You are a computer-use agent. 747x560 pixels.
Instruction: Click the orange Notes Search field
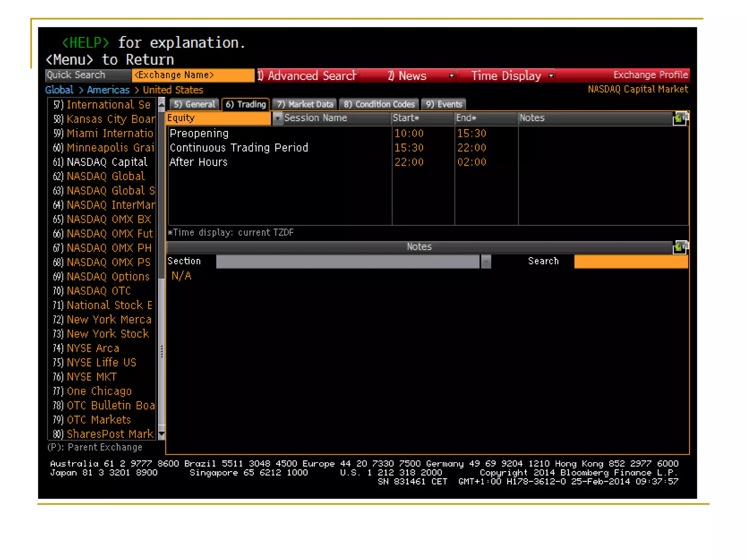pos(631,261)
